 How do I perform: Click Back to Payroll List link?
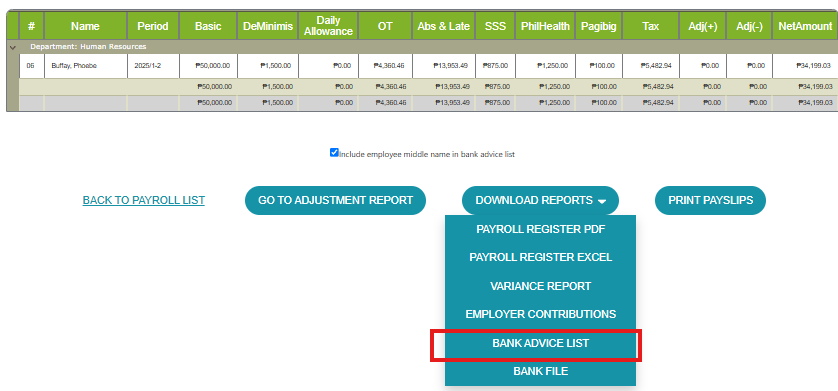pos(144,200)
